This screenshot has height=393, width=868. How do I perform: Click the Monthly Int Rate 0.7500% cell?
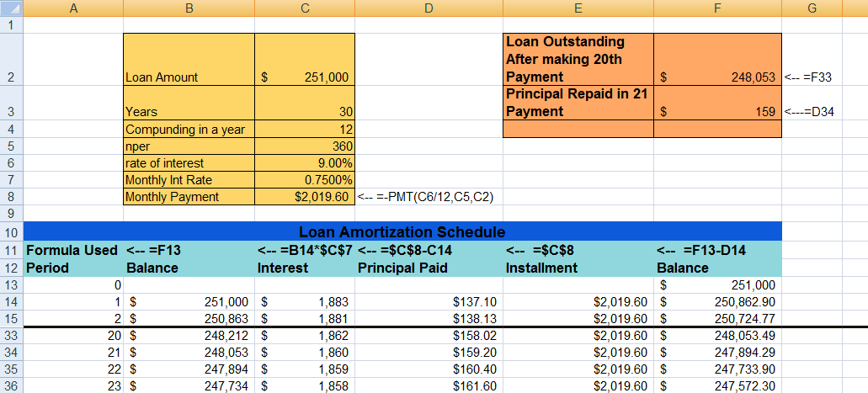(304, 180)
